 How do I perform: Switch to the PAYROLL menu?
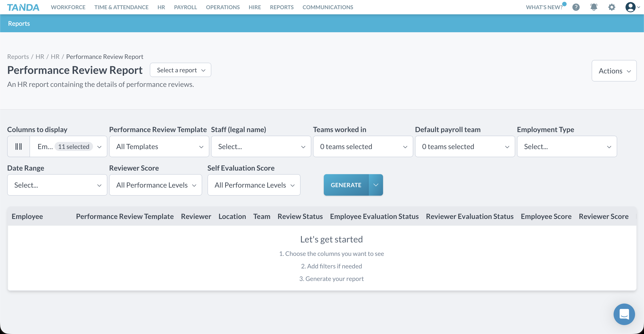pyautogui.click(x=185, y=7)
